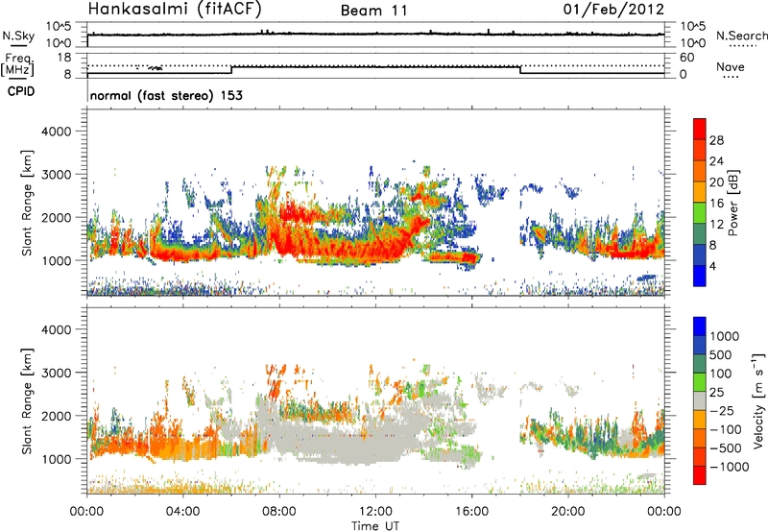Click the blue bottom of the Power color bar
The image size is (768, 532).
click(700, 276)
